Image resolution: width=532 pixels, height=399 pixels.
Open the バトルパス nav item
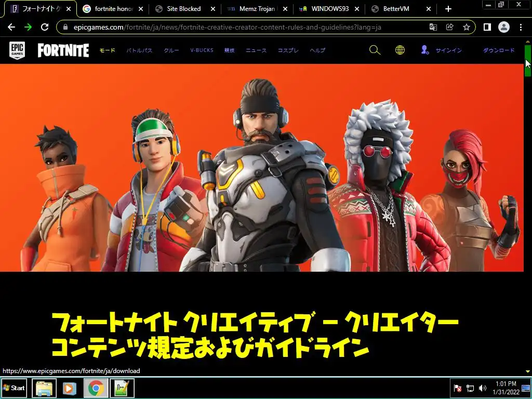[x=139, y=50]
